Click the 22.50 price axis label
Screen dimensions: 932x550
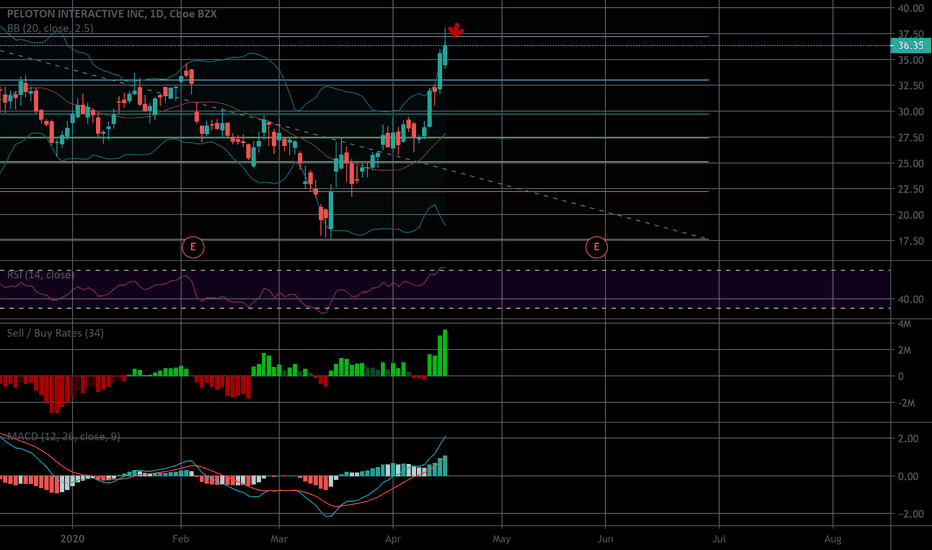(911, 189)
